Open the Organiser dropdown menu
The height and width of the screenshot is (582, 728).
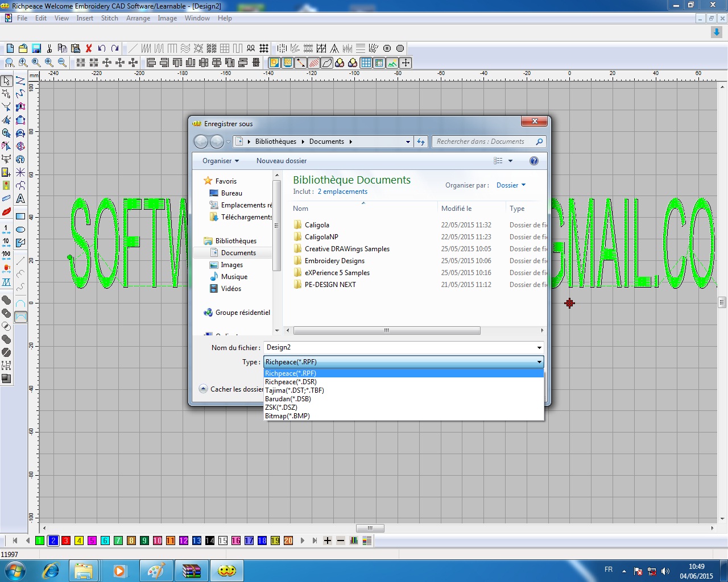221,161
